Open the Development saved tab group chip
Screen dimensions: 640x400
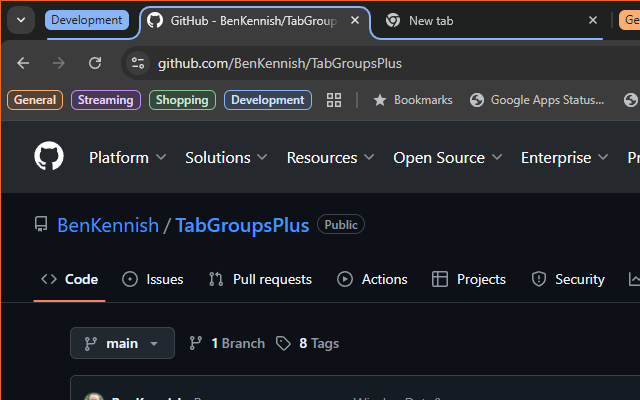pos(268,100)
